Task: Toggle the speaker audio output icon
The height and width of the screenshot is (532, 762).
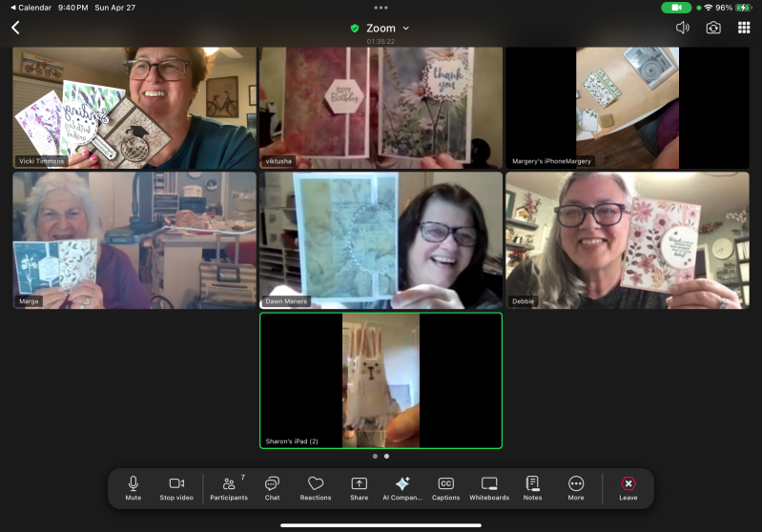Action: (x=683, y=28)
